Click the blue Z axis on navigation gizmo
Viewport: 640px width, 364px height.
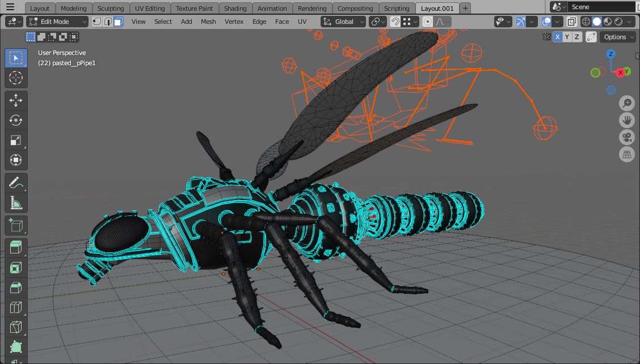610,54
